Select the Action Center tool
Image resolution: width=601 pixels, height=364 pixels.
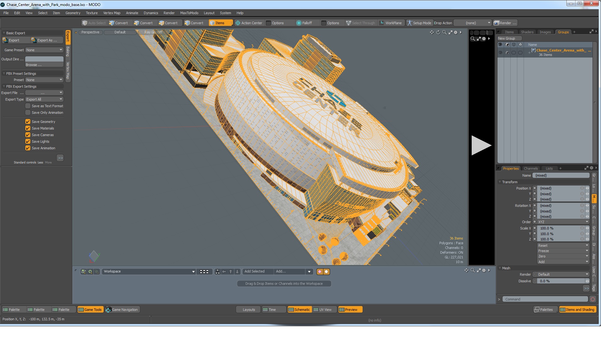click(x=249, y=23)
